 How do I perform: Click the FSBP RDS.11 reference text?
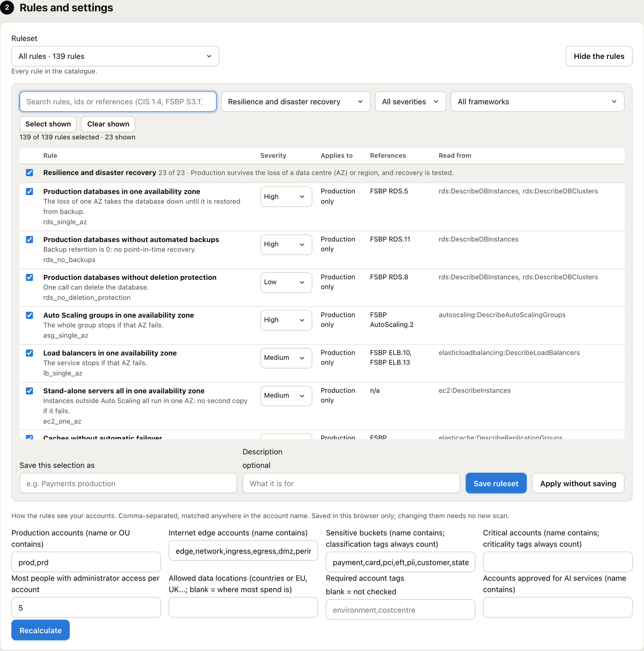(390, 239)
